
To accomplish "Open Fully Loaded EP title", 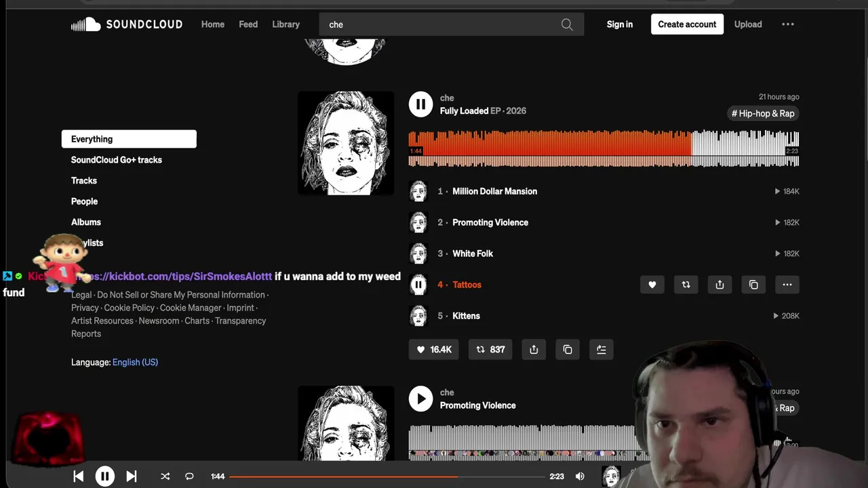I will [464, 110].
